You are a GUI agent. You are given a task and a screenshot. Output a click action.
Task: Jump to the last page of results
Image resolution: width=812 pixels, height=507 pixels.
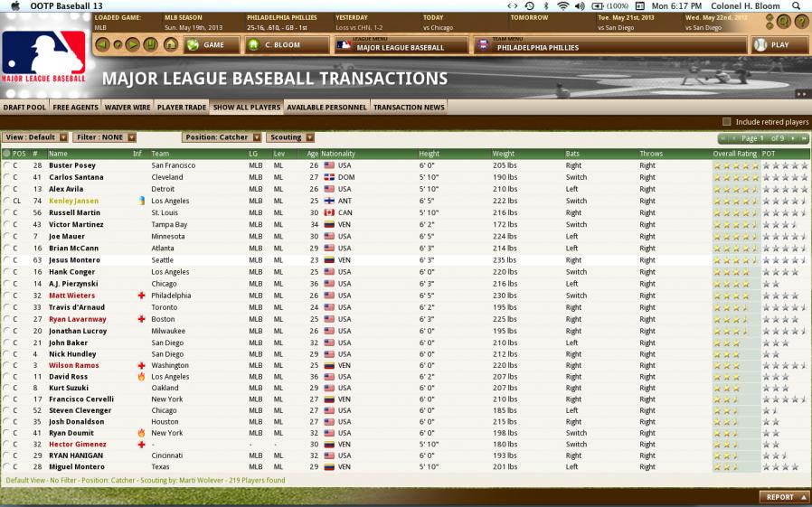click(803, 138)
